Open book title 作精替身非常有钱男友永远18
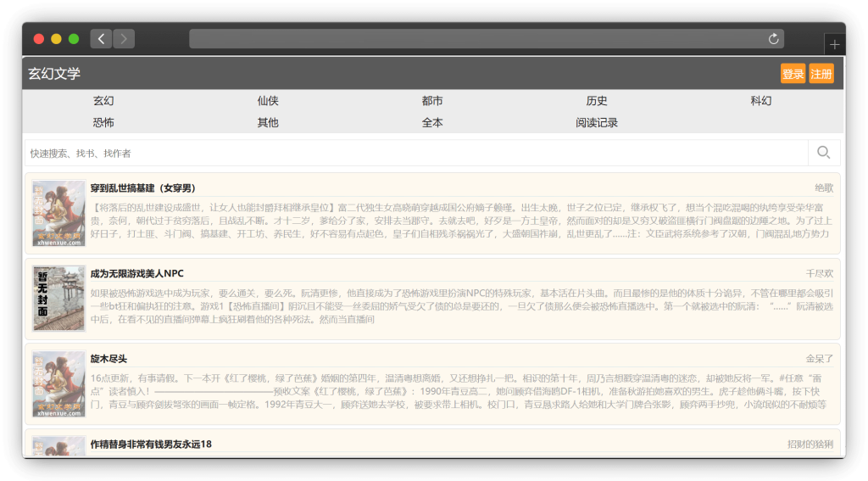 point(151,444)
